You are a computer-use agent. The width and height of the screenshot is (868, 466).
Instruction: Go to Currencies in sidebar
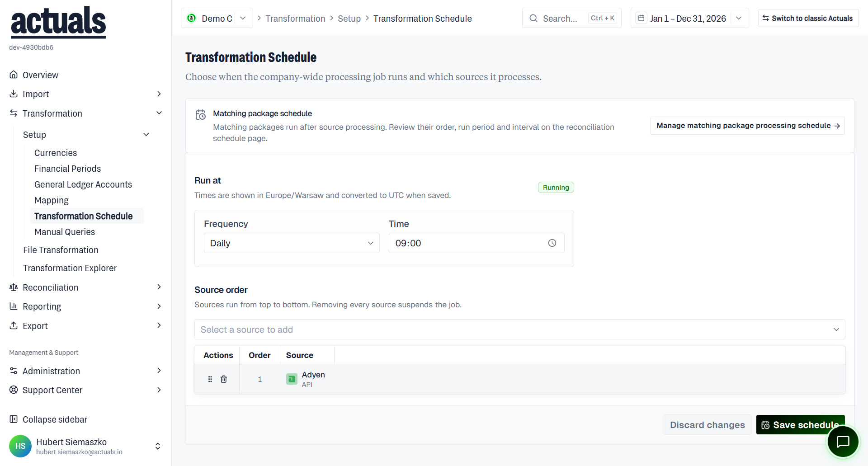point(56,153)
